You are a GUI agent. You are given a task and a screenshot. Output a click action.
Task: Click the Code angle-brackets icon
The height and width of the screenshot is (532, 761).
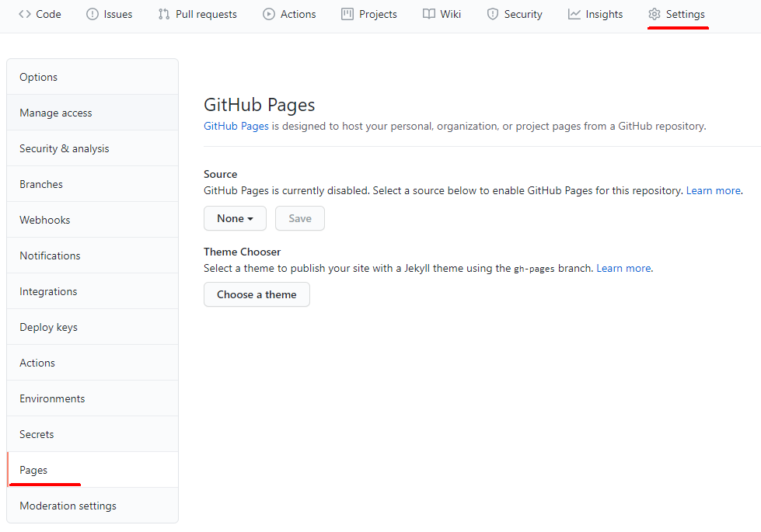[25, 14]
